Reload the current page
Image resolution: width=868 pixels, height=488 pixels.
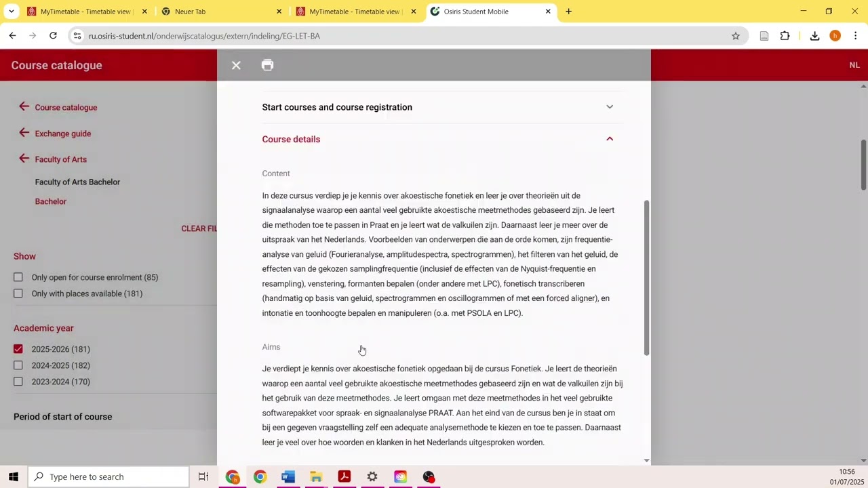tap(53, 36)
